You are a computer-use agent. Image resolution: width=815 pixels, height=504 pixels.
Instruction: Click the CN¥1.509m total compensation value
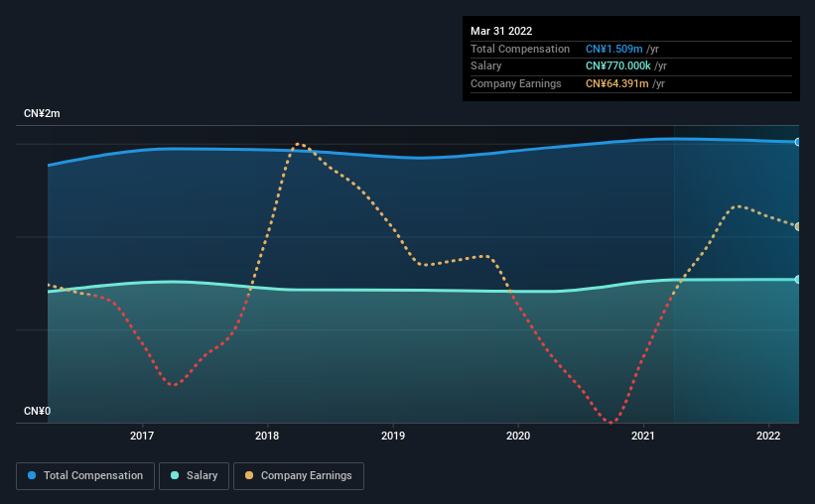(x=613, y=49)
